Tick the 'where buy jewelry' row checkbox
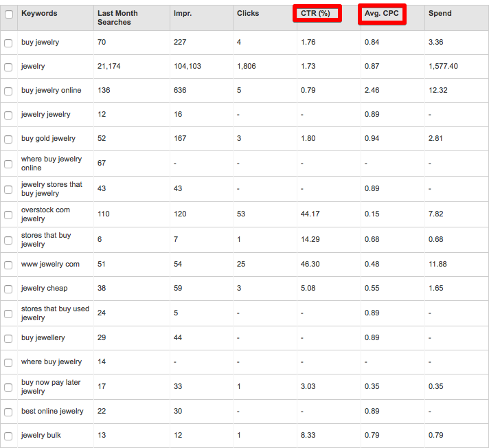 click(x=8, y=363)
